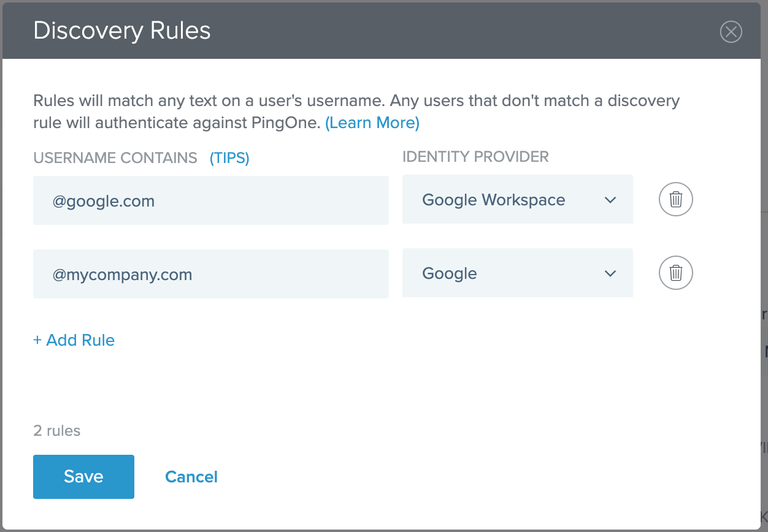Add a new discovery rule
Screen dimensions: 768x532
[x=74, y=340]
